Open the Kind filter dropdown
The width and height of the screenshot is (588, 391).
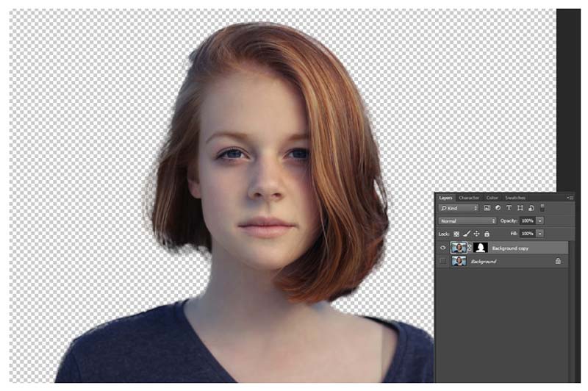458,208
